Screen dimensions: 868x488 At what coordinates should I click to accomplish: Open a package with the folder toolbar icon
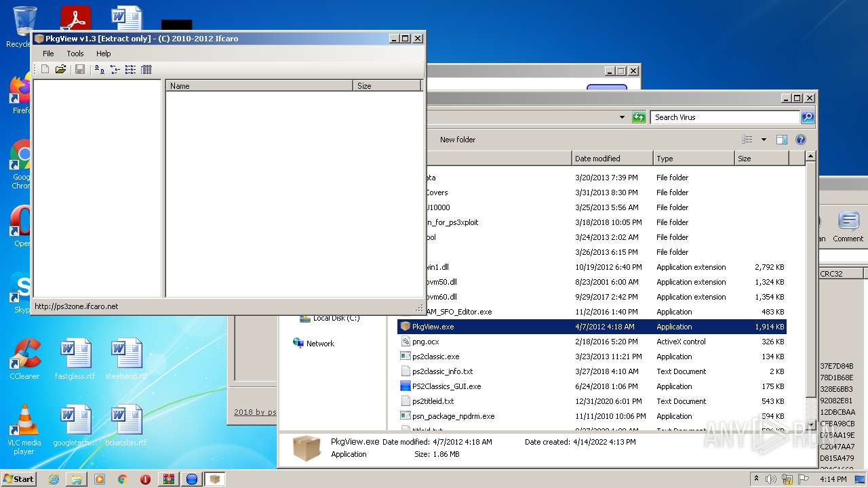pos(60,69)
